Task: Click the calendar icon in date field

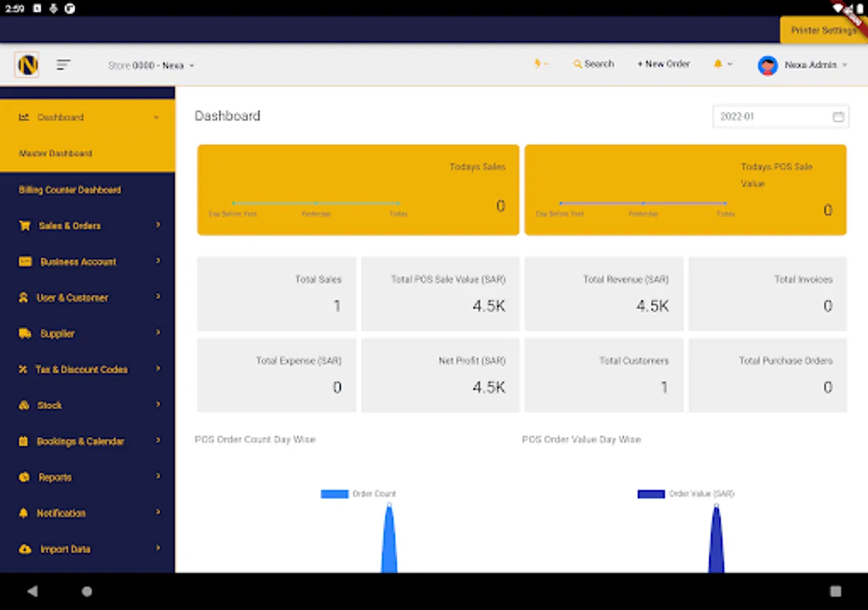Action: coord(838,117)
